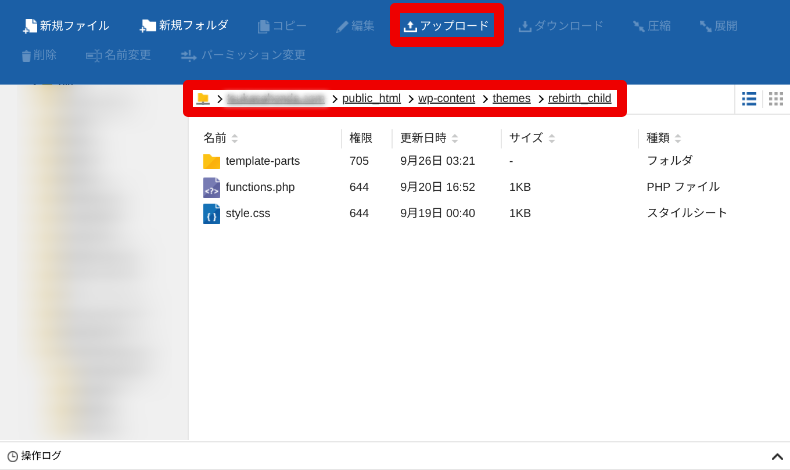
Task: Expand the 操作ログ panel with chevron
Action: (777, 457)
